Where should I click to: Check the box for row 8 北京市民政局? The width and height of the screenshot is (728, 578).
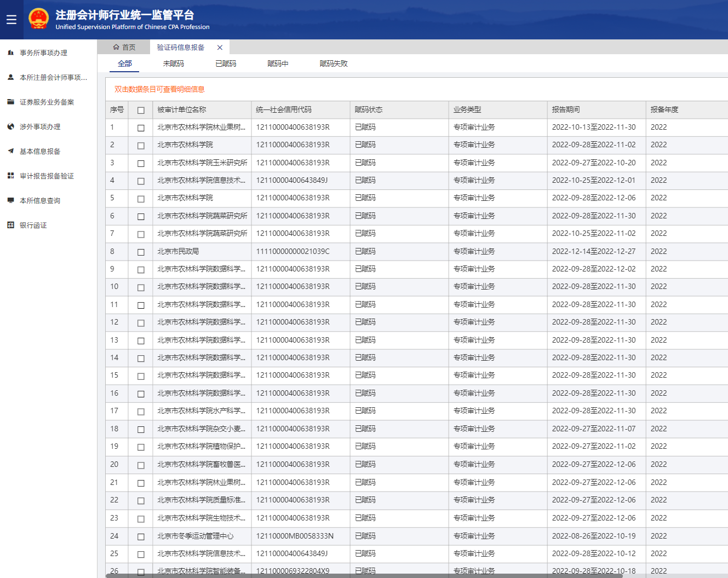click(x=141, y=252)
